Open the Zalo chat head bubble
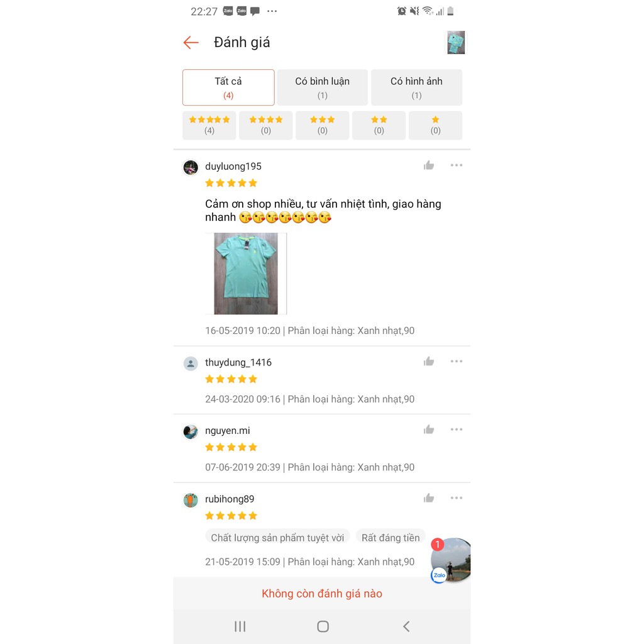This screenshot has height=644, width=644. pyautogui.click(x=450, y=560)
